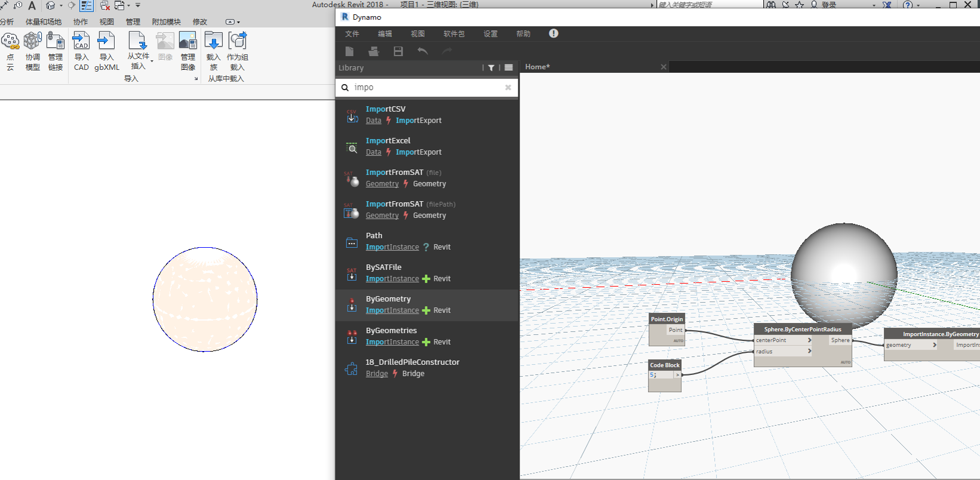Open dropdown arrow next to 3D view icon
The image size is (980, 480).
coord(61,5)
